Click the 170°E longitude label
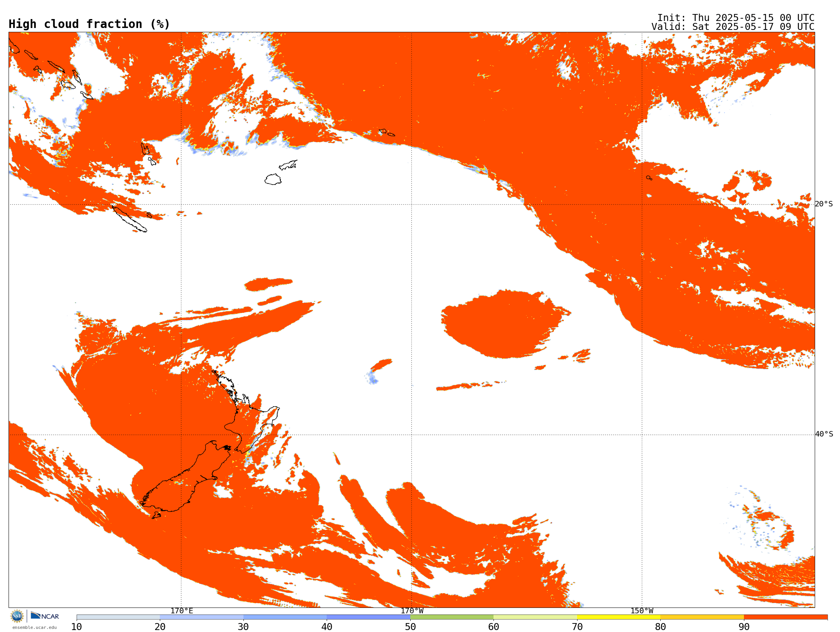This screenshot has height=632, width=840. tap(182, 611)
